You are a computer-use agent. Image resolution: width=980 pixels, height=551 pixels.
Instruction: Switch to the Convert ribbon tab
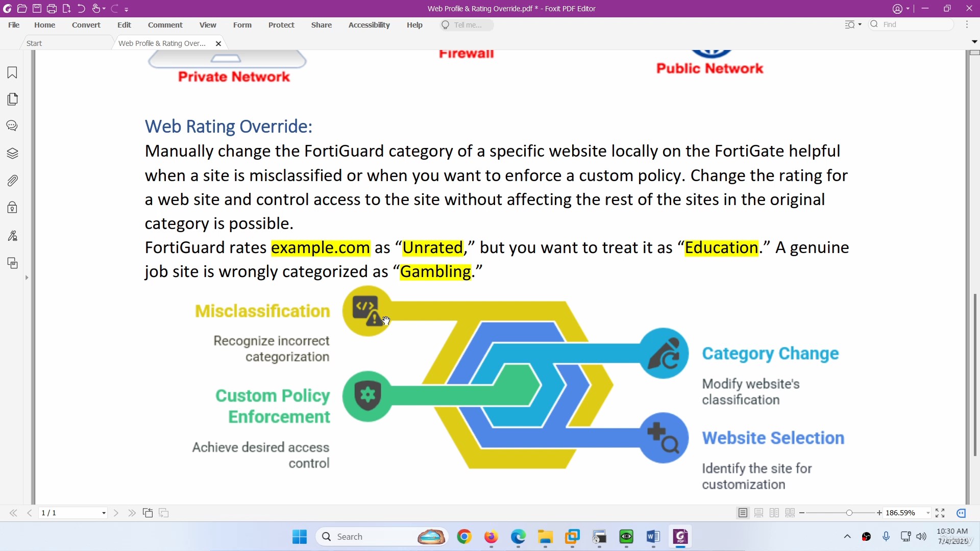point(86,24)
